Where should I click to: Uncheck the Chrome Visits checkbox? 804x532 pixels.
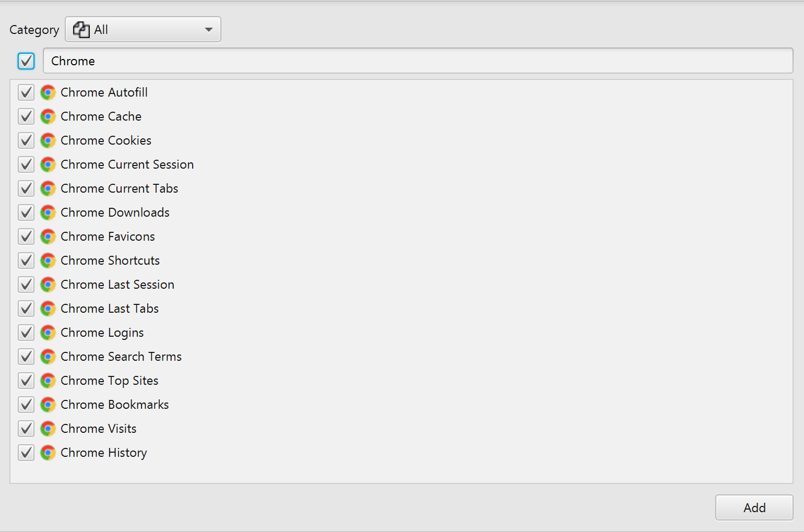[x=26, y=429]
